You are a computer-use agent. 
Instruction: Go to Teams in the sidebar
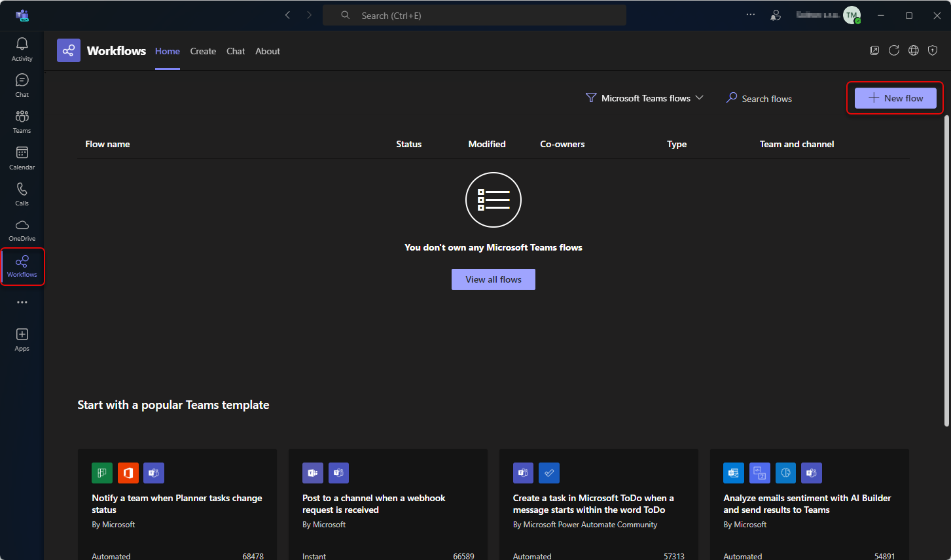point(22,122)
